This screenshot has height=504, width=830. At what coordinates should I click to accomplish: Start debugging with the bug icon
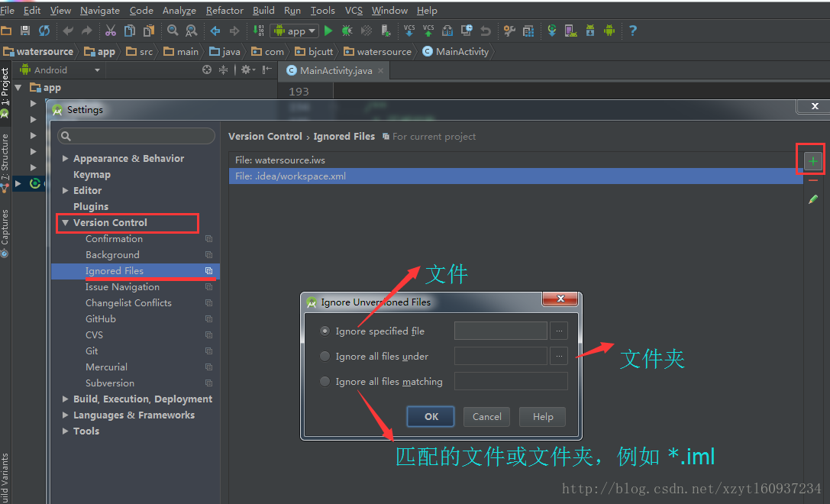click(347, 31)
